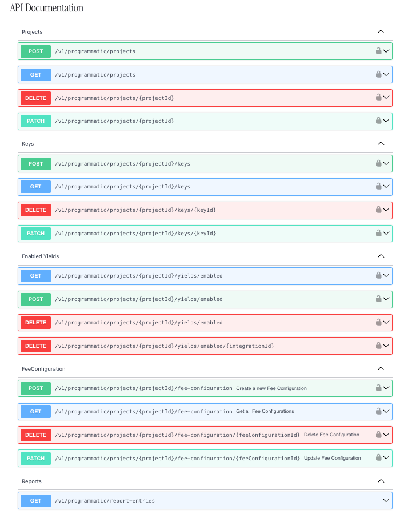Click the API Documentation page title
The height and width of the screenshot is (518, 420).
pos(47,8)
